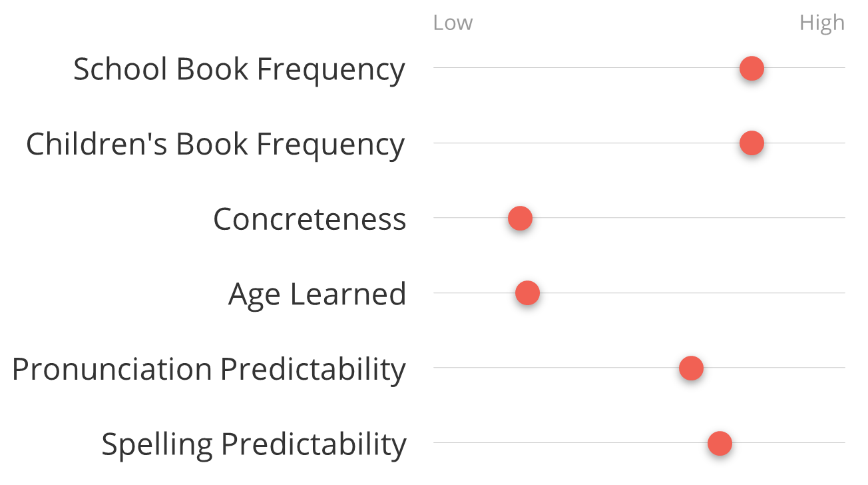Select the Concreteness red marker
Image resolution: width=868 pixels, height=485 pixels.
coord(520,218)
